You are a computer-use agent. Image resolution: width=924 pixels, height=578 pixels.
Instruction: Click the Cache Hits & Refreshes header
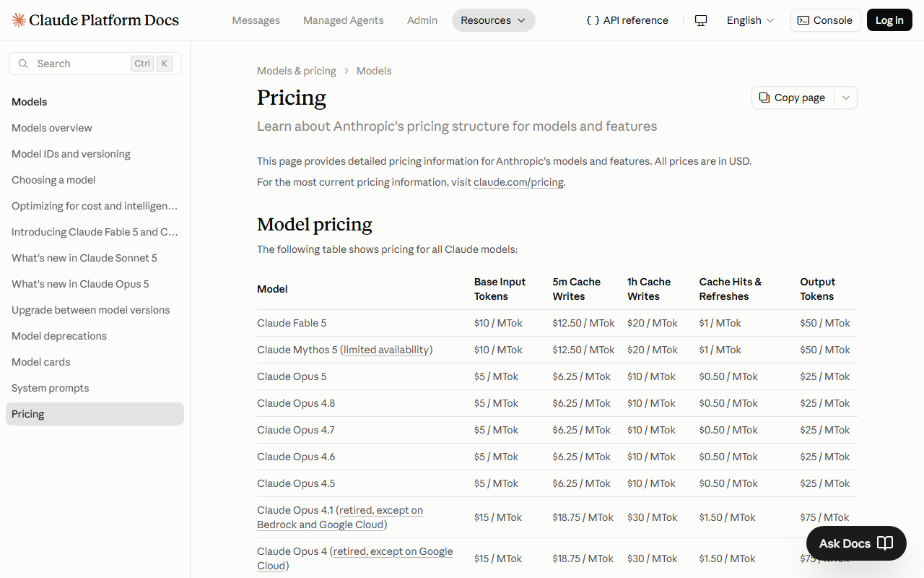click(x=731, y=289)
